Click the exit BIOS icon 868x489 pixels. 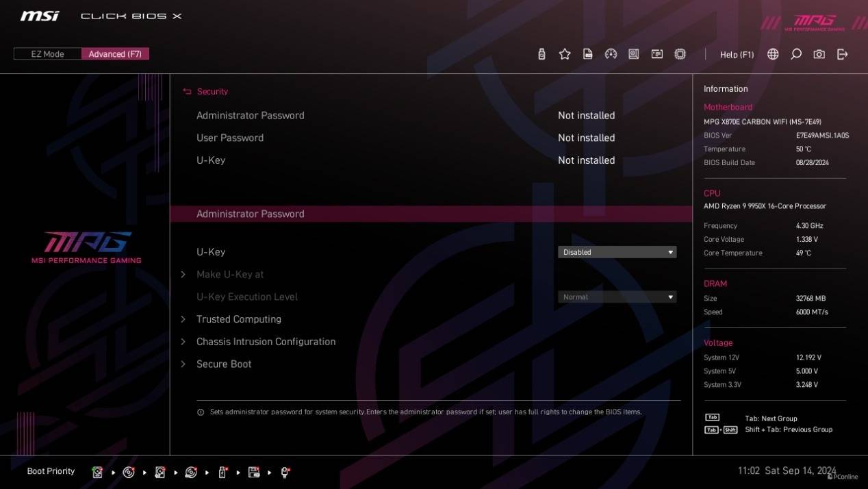pyautogui.click(x=842, y=54)
